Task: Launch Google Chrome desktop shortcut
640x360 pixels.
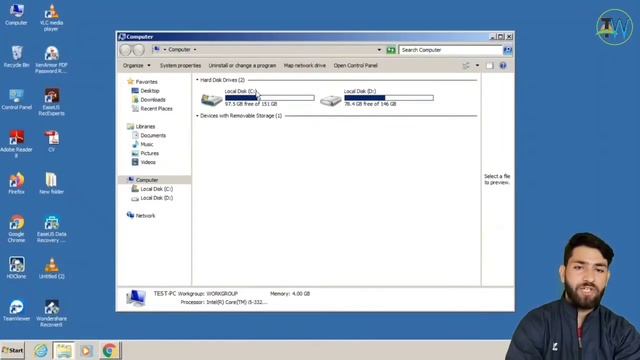Action: tap(16, 229)
